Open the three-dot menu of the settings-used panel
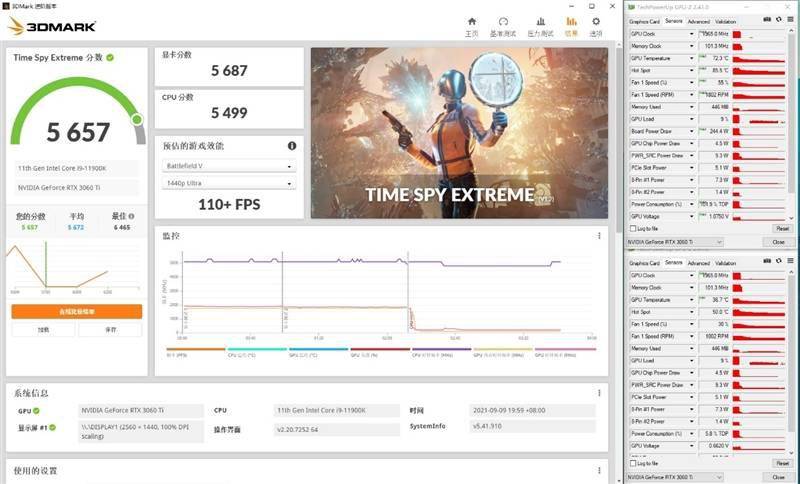This screenshot has width=800, height=484. point(599,470)
